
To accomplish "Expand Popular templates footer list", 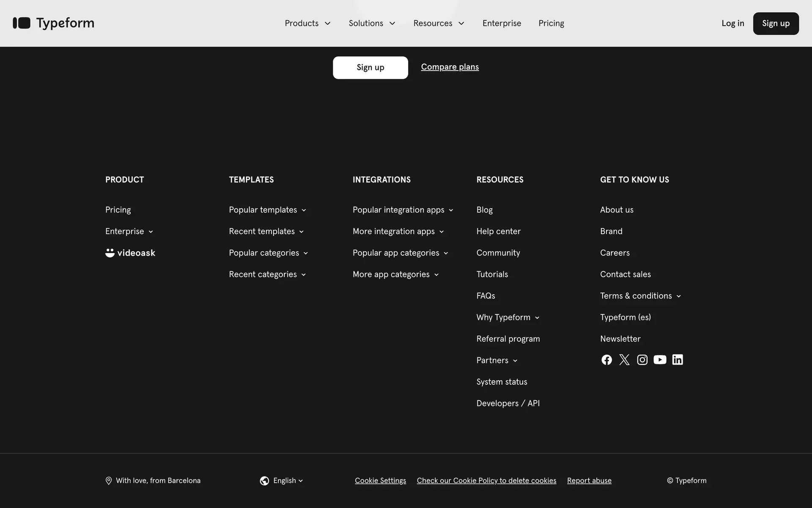I will click(267, 210).
